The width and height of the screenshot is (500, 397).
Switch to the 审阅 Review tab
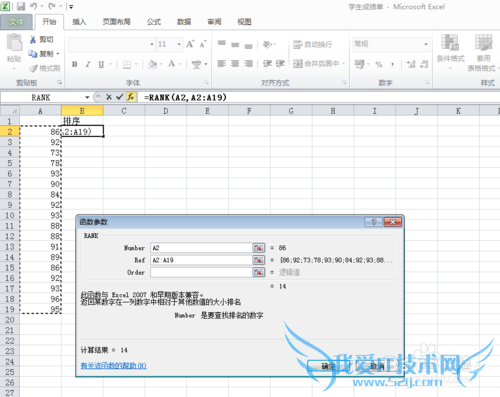point(214,22)
